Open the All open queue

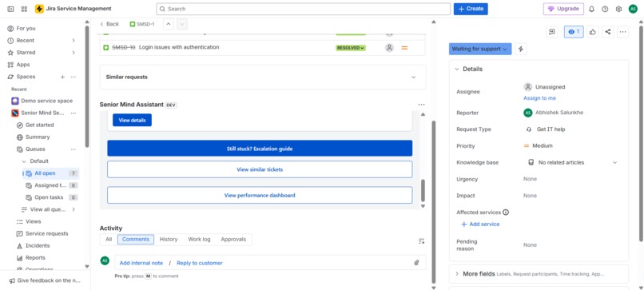50,173
